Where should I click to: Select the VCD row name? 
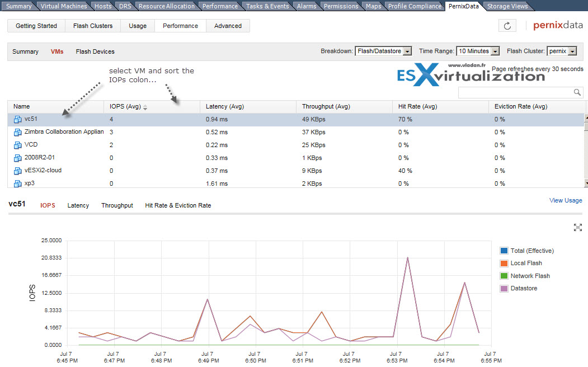tap(31, 145)
